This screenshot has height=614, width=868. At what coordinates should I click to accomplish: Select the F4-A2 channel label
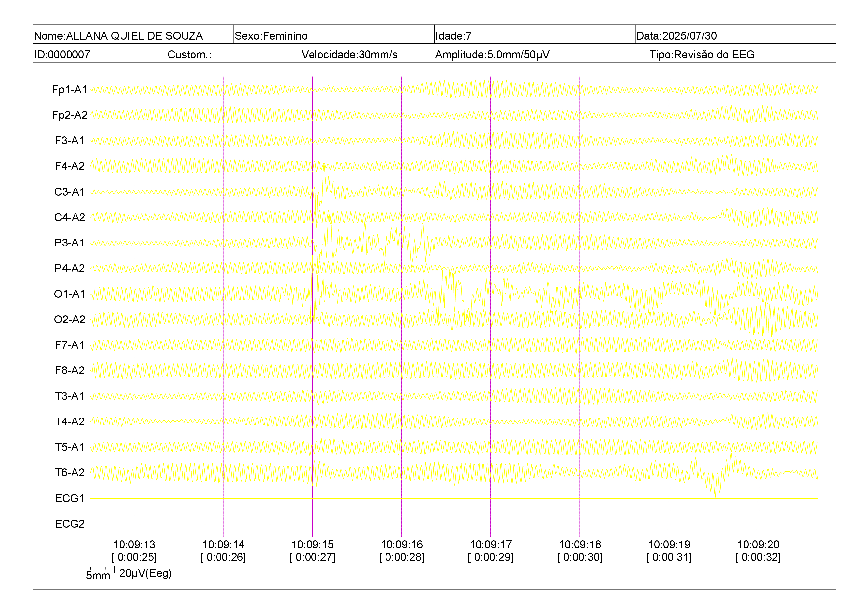coord(70,166)
